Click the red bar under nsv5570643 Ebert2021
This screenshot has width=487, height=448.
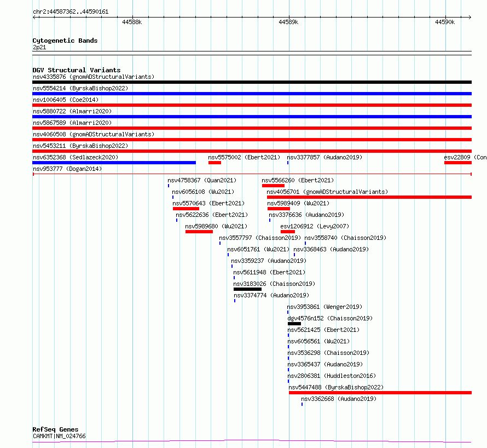[185, 209]
